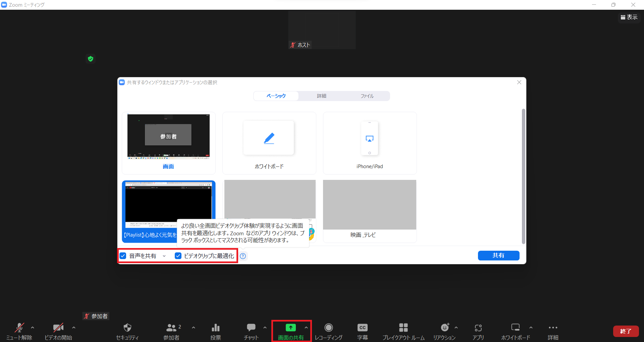This screenshot has height=342, width=644.
Task: Uncheck the 音声を共有 checkbox
Action: pyautogui.click(x=123, y=256)
